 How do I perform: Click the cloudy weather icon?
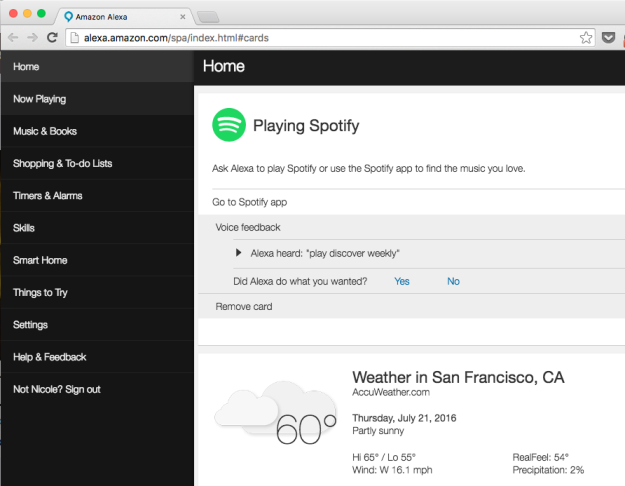coord(275,407)
